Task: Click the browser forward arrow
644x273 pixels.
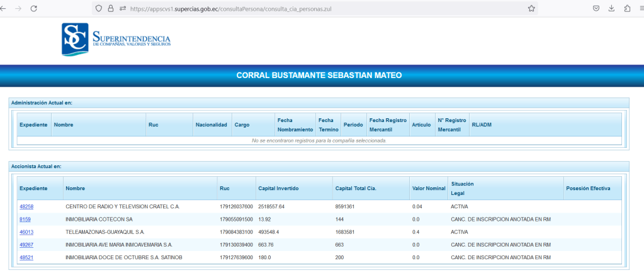Action: coord(18,8)
